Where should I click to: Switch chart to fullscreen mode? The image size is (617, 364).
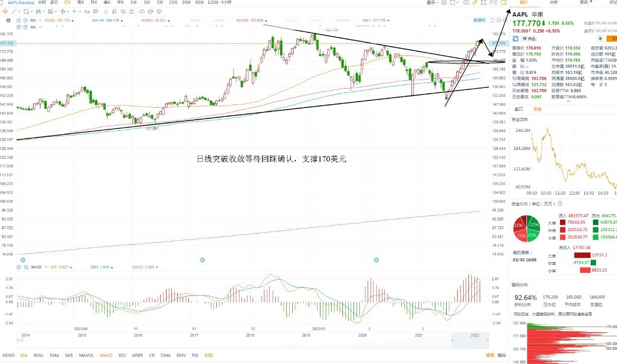(483, 2)
